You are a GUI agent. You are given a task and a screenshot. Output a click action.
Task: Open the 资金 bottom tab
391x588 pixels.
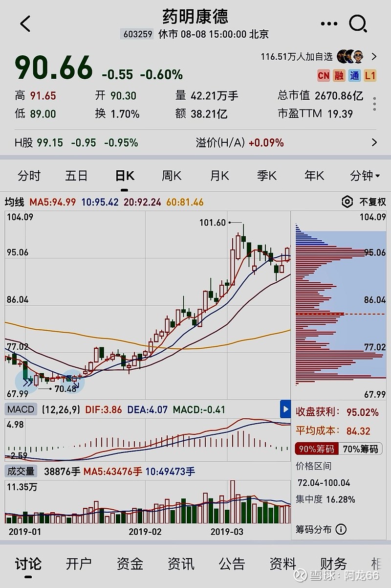point(130,564)
